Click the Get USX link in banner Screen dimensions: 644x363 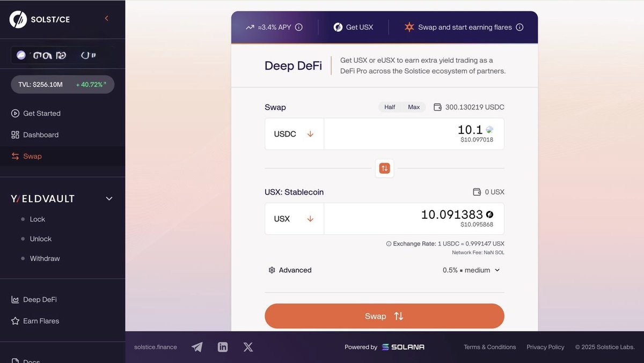360,27
